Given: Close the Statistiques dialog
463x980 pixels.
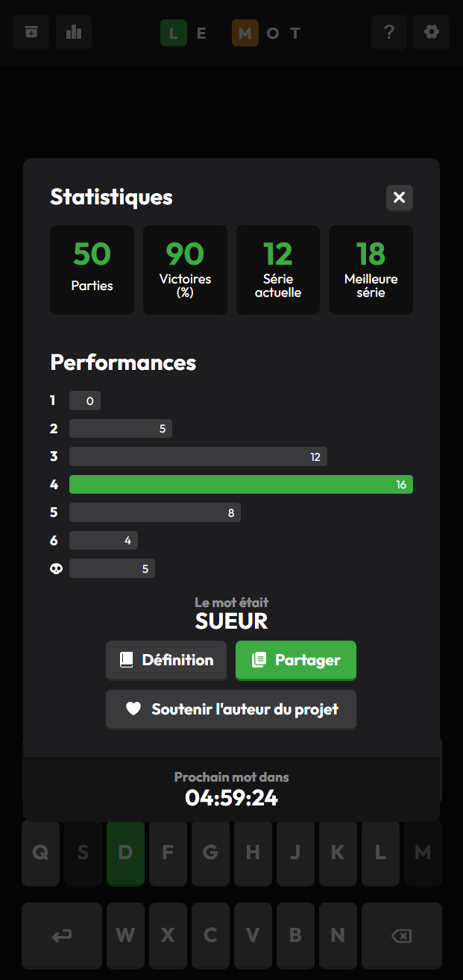Looking at the screenshot, I should pos(399,198).
